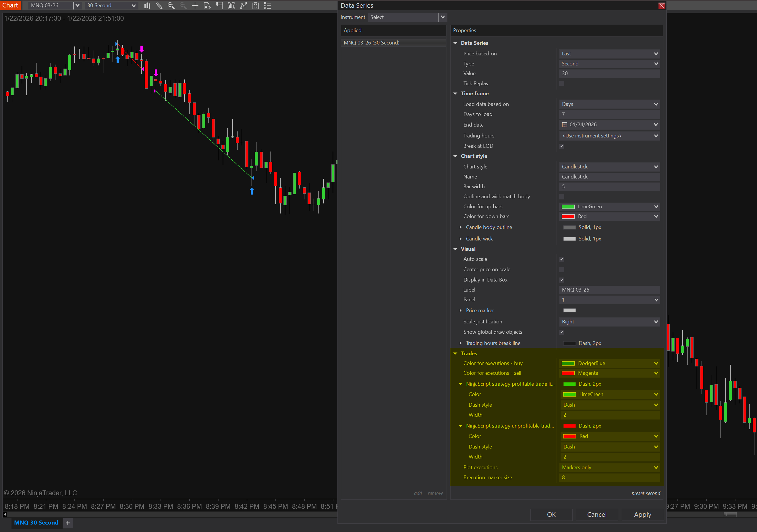Click the Apply button
757x532 pixels.
pyautogui.click(x=643, y=514)
